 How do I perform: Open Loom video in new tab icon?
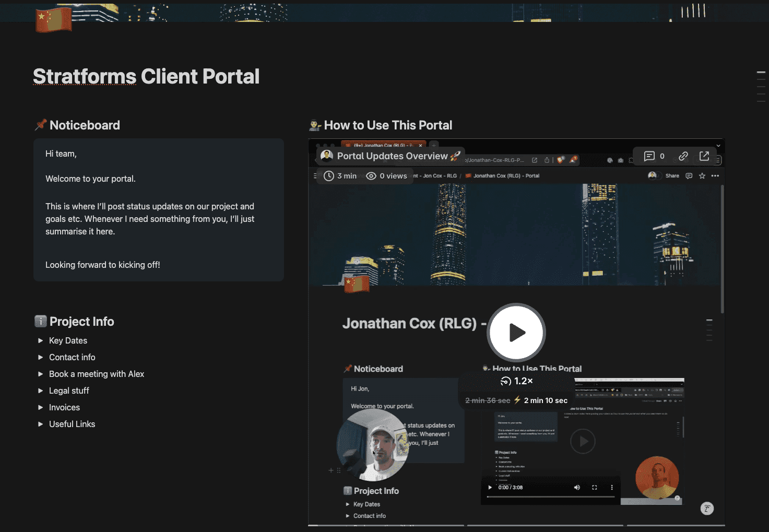tap(704, 156)
